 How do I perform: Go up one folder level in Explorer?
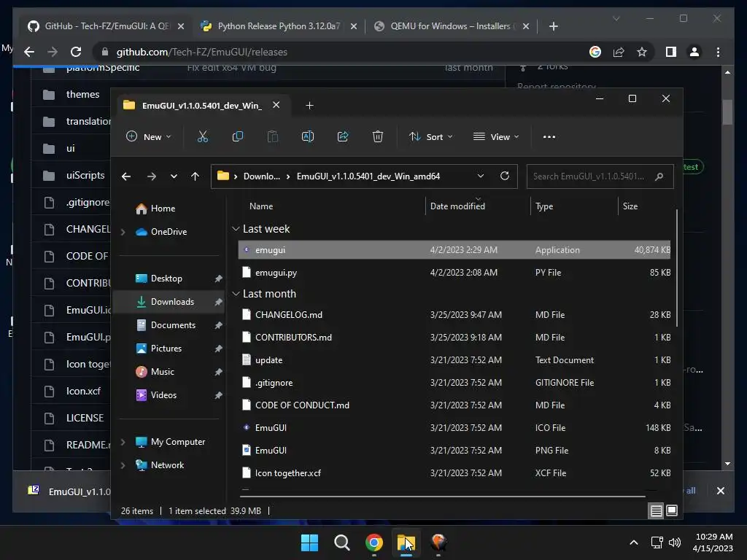pyautogui.click(x=195, y=176)
